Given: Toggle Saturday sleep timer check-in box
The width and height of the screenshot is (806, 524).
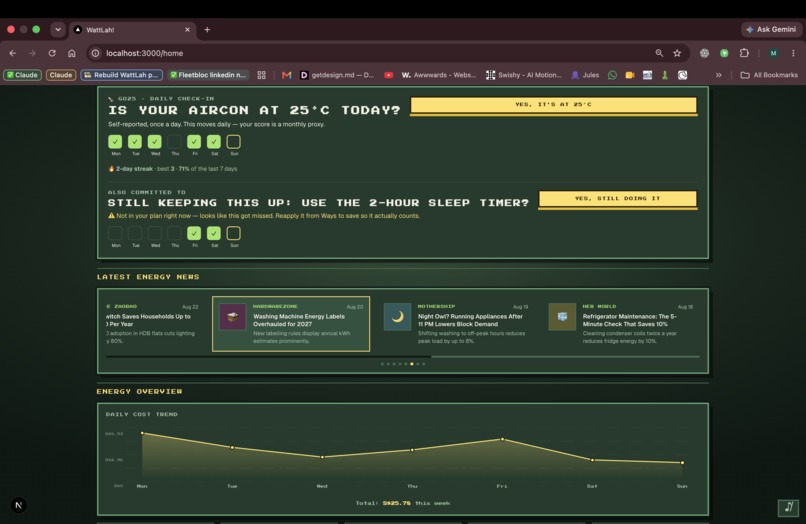Looking at the screenshot, I should [x=214, y=233].
